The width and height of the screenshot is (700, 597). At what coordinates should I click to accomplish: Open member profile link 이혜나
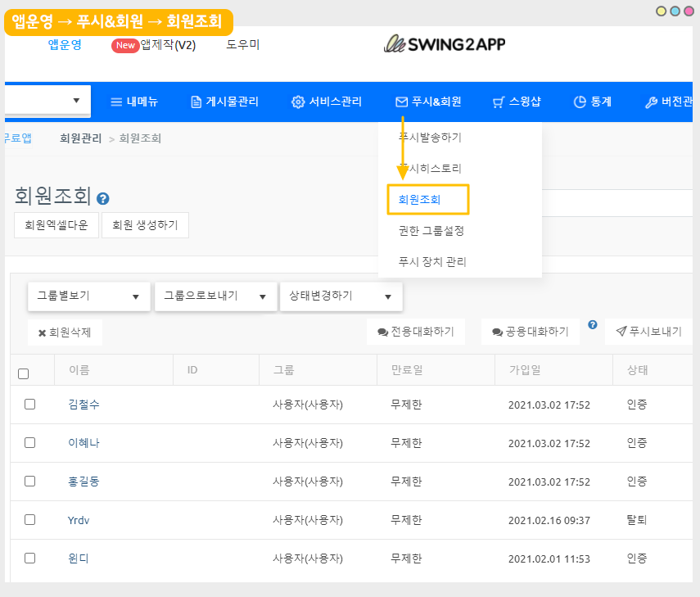tap(84, 443)
